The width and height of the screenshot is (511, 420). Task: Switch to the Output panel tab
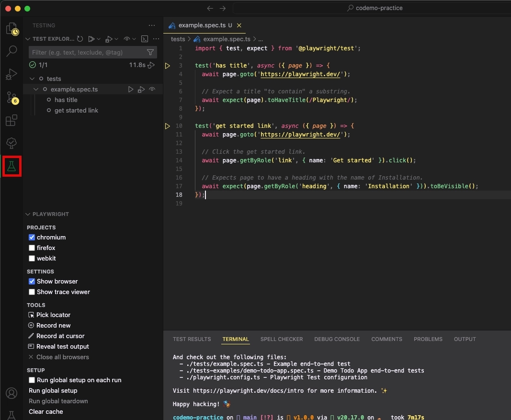[465, 339]
